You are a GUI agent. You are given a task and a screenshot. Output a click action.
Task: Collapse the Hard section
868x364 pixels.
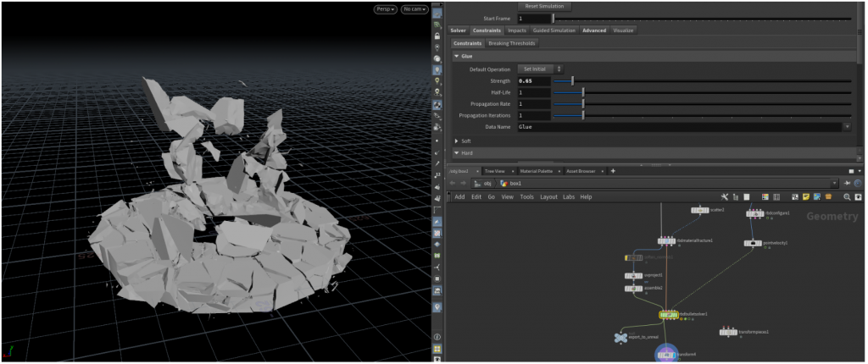pyautogui.click(x=457, y=152)
